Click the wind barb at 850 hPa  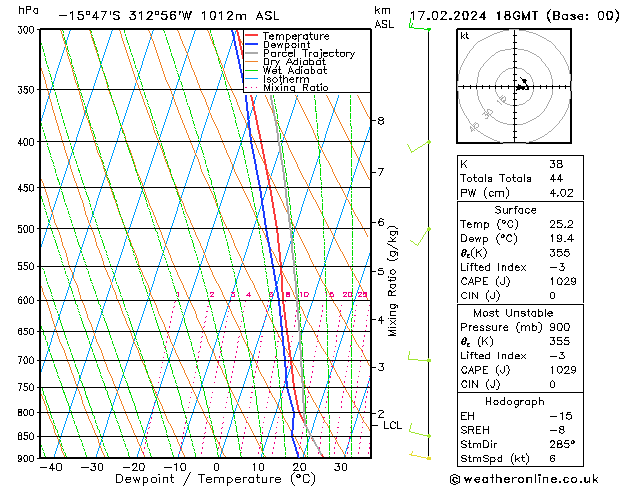(x=420, y=432)
